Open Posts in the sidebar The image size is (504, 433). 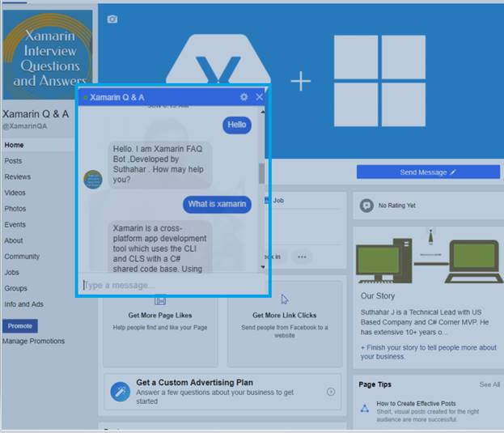(13, 161)
